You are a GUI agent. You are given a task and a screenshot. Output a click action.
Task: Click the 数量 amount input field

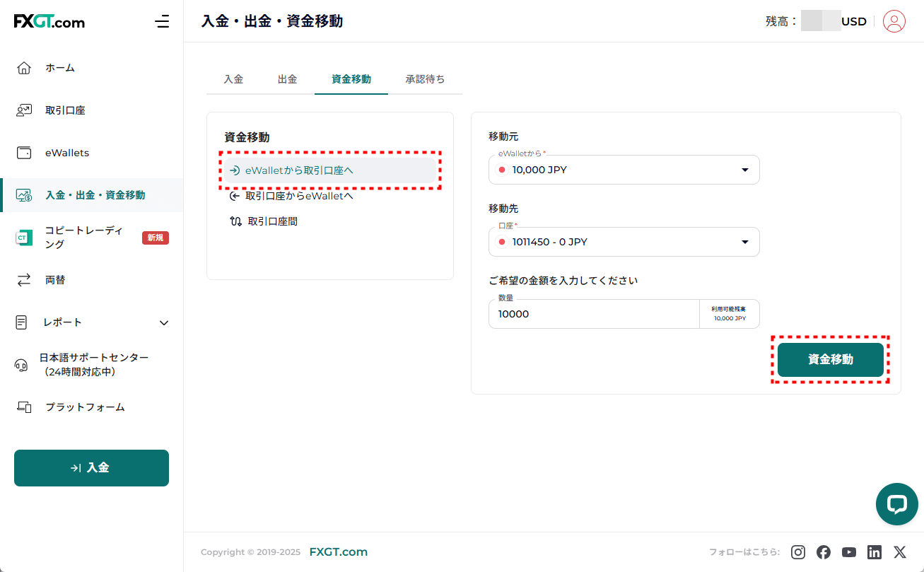594,314
